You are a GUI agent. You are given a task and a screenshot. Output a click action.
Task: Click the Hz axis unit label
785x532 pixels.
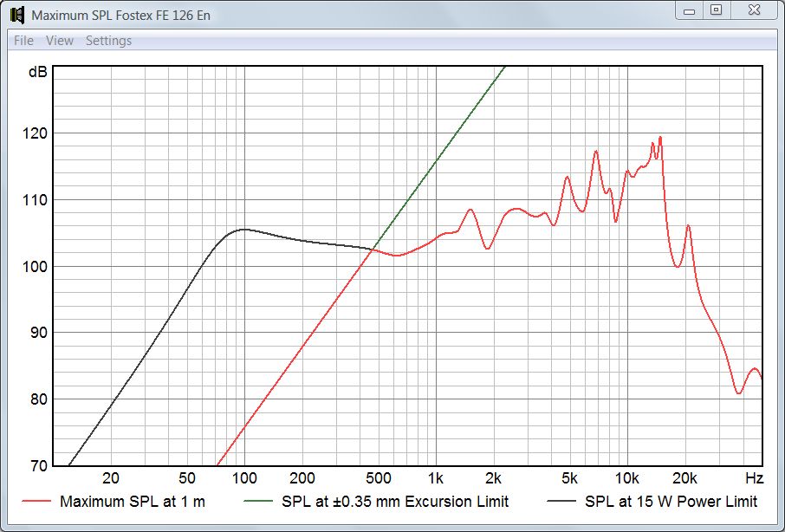754,478
